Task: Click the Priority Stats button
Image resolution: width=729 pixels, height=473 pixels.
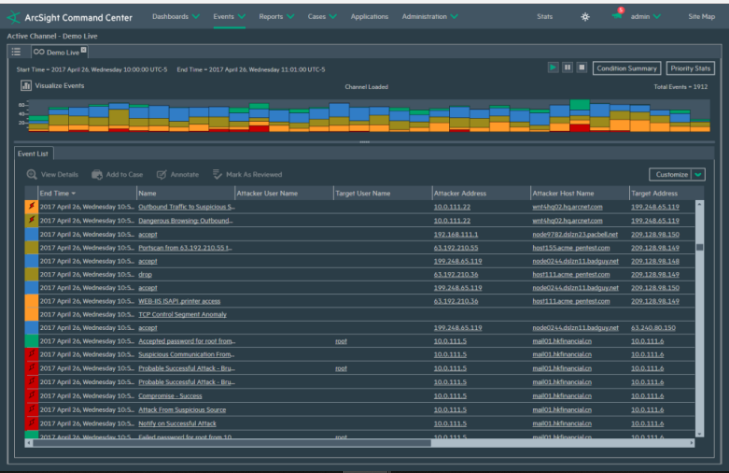Action: click(x=690, y=68)
